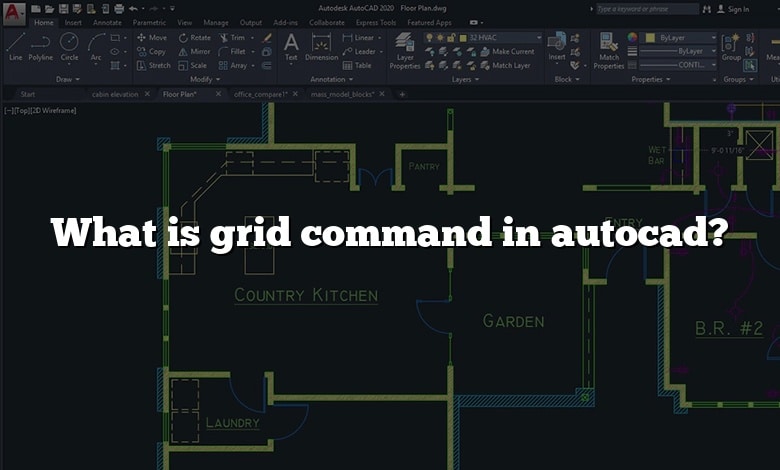Open the ByLayer color dropdown

tap(714, 38)
